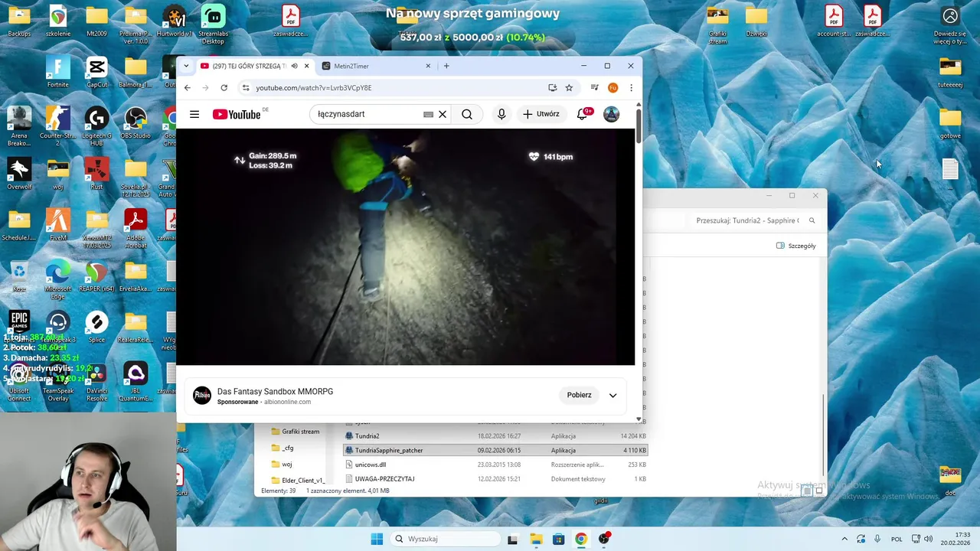This screenshot has width=980, height=551.
Task: Click the Pobierz button on the Albion ad
Action: [x=579, y=395]
